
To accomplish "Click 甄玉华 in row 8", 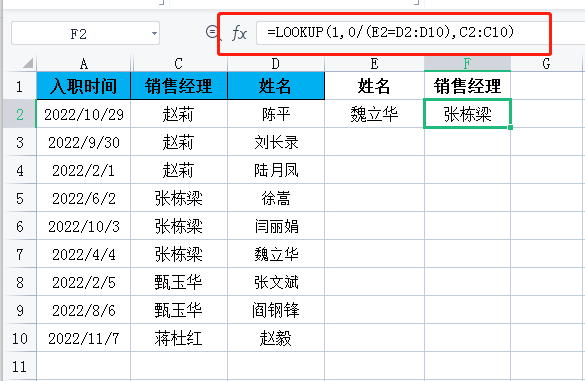I will point(179,282).
